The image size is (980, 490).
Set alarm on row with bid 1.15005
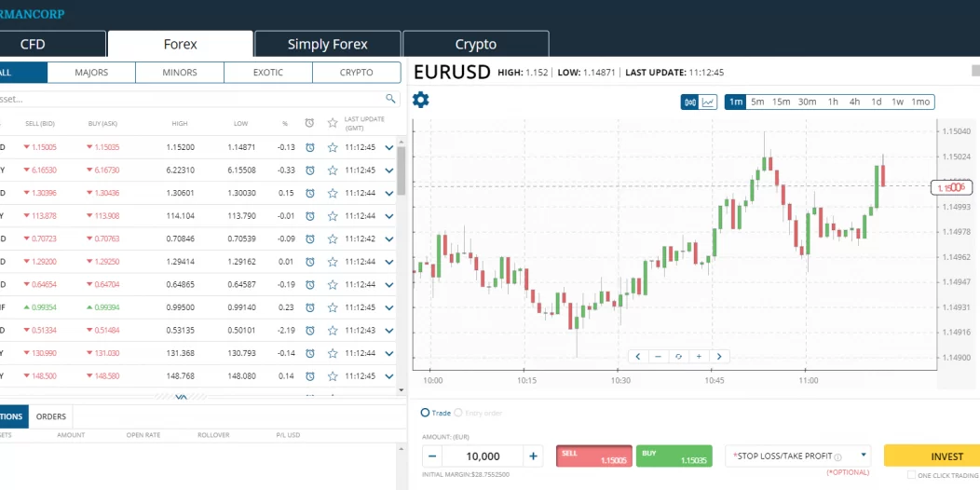310,147
